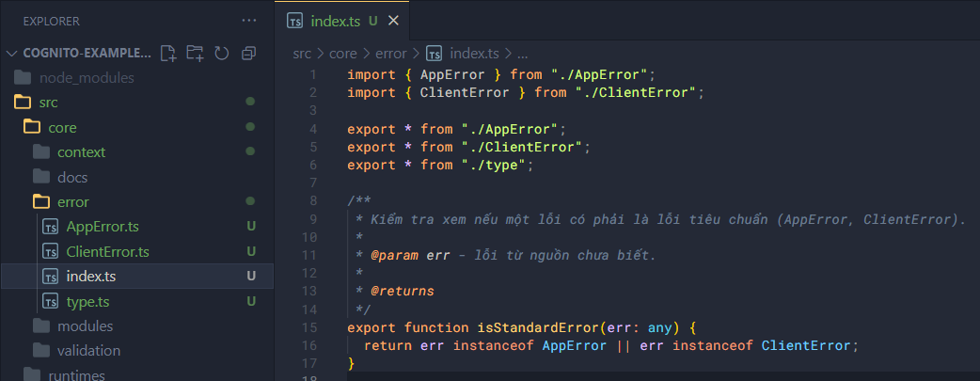The height and width of the screenshot is (381, 980).
Task: Click the EXPLORER panel title
Action: pyautogui.click(x=51, y=22)
